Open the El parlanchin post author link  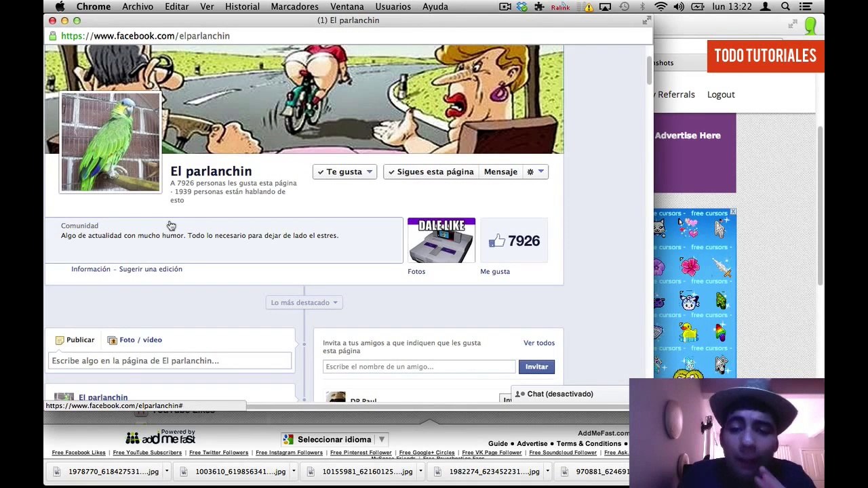(x=103, y=397)
